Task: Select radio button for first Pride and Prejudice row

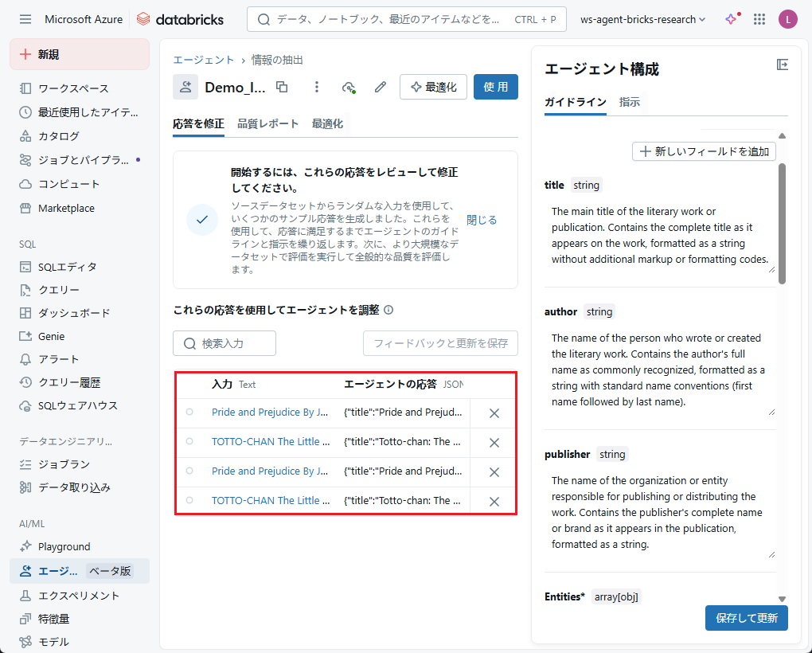Action: coord(189,412)
